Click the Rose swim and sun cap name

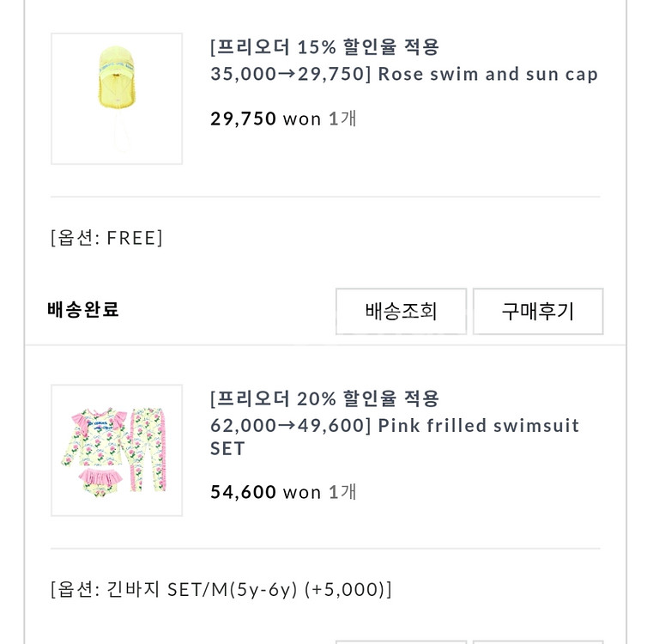(488, 74)
